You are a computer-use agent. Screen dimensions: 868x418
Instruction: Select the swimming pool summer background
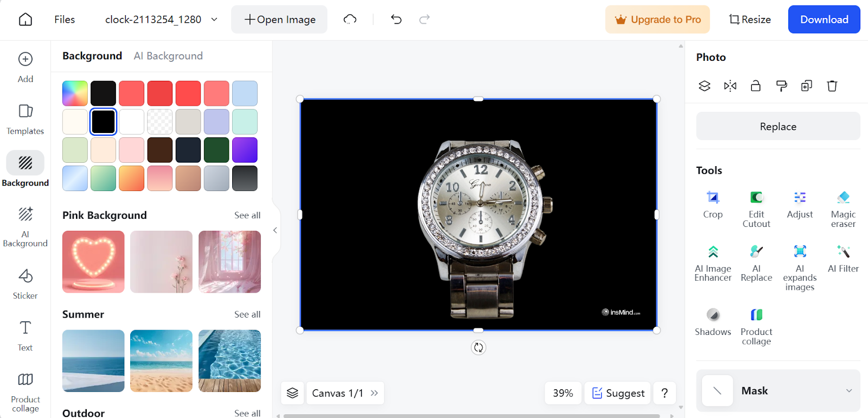[x=229, y=361]
